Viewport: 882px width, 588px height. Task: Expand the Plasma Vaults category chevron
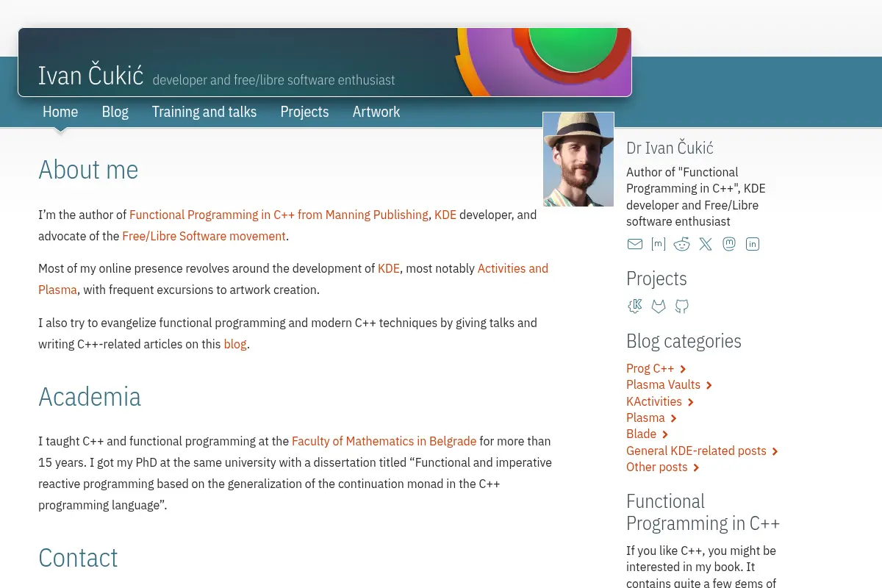(x=709, y=385)
